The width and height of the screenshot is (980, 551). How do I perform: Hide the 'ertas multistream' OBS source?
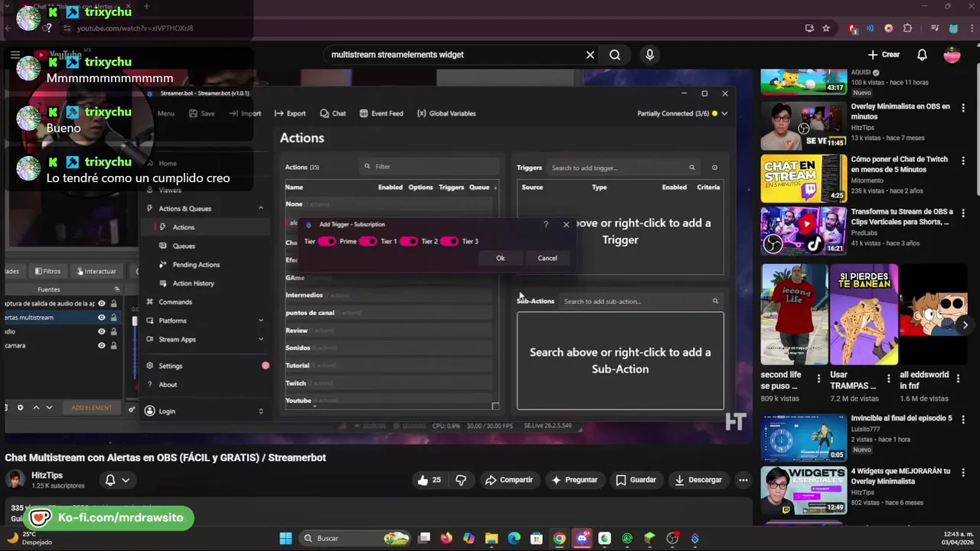point(101,318)
